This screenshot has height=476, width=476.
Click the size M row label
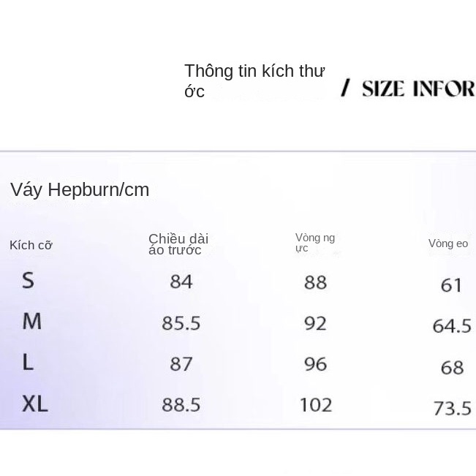[x=31, y=321]
